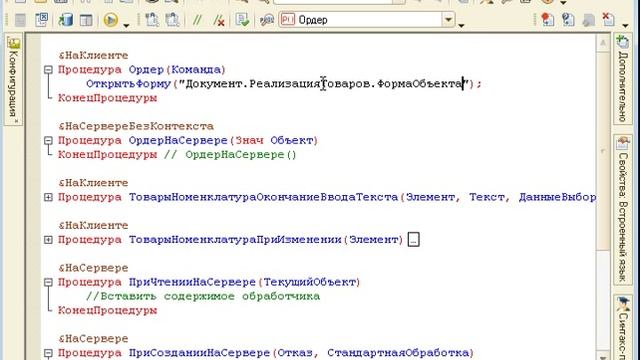Click the blue question breakpoint-condition icon
This screenshot has height=360, width=640.
[568, 20]
